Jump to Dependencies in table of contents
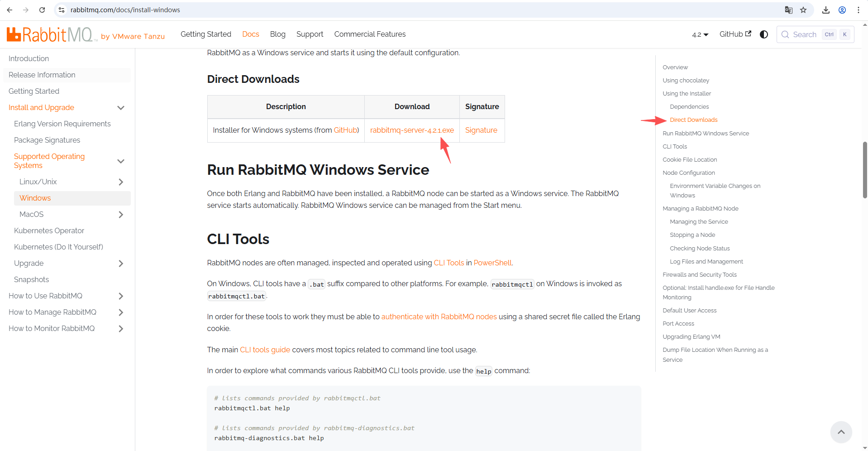The width and height of the screenshot is (868, 451). coord(689,107)
